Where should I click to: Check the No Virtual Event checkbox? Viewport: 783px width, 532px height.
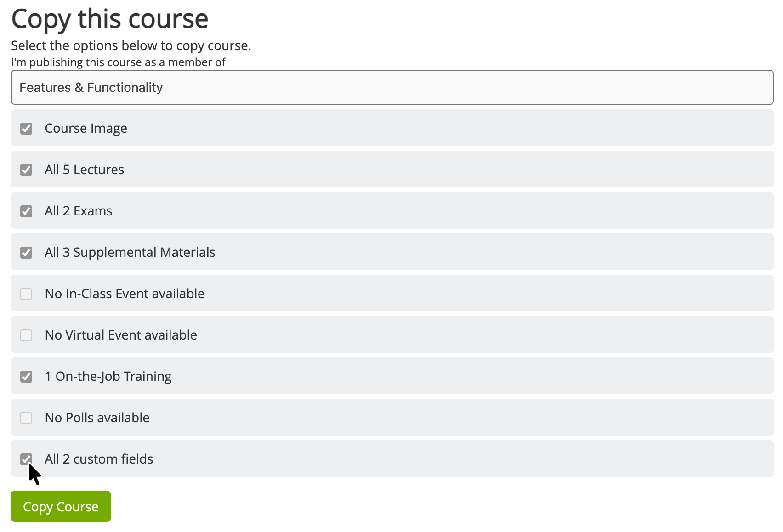26,335
